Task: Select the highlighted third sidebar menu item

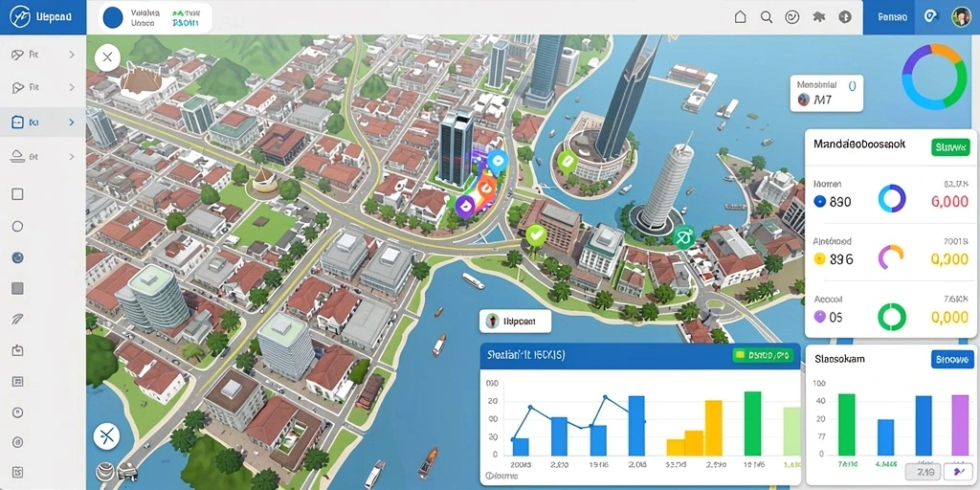Action: point(42,122)
